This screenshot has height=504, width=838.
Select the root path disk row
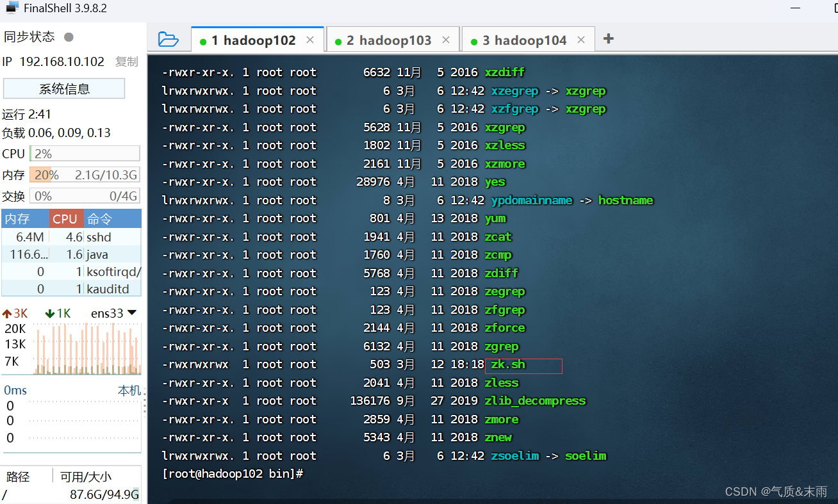coord(71,494)
